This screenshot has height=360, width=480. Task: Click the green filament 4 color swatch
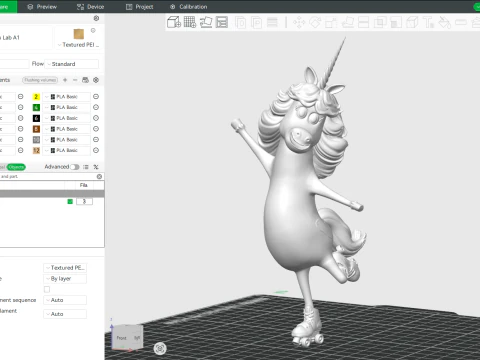pyautogui.click(x=36, y=107)
